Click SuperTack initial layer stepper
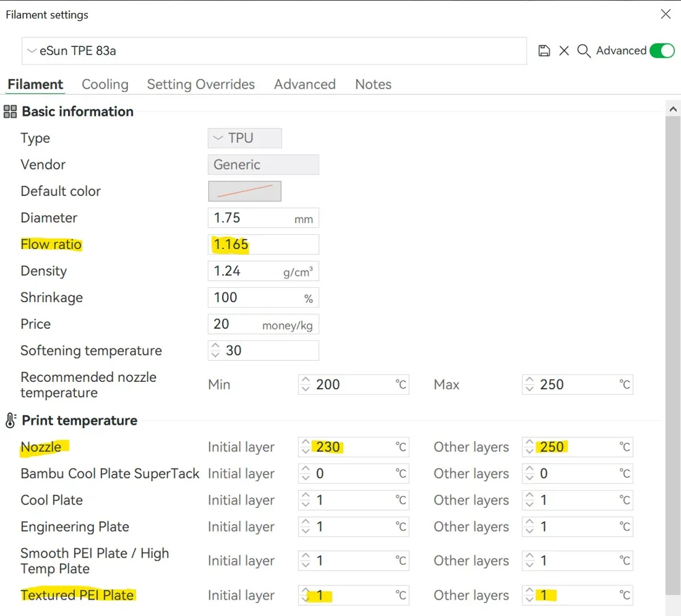The width and height of the screenshot is (681, 616). point(305,473)
